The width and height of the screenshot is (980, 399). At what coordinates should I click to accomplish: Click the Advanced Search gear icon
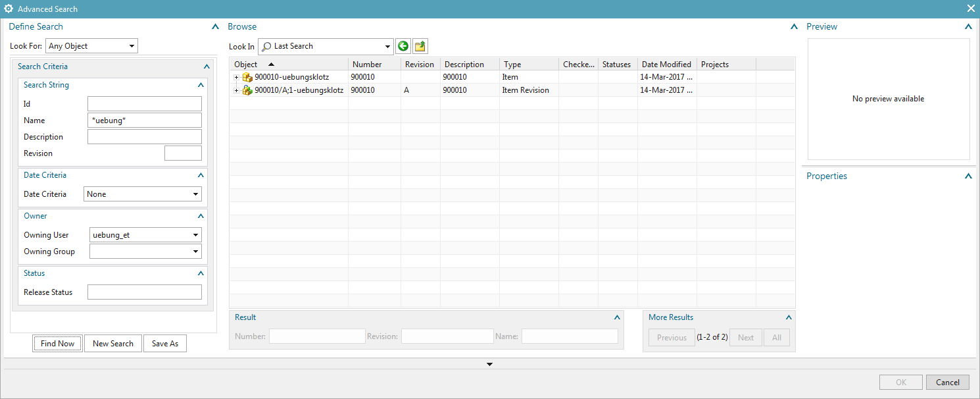click(9, 9)
